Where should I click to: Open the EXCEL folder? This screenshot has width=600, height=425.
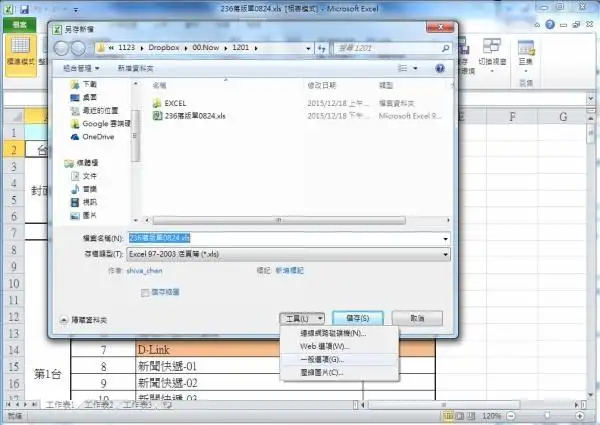click(x=175, y=103)
